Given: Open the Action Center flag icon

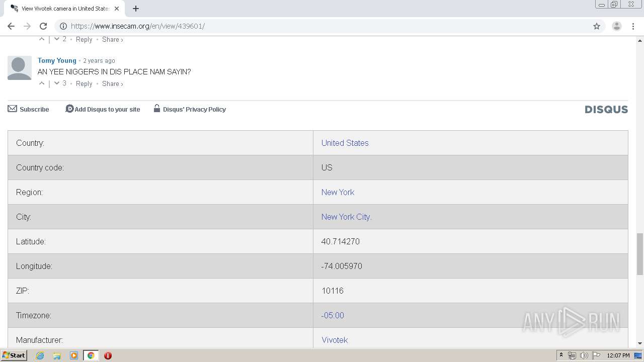Looking at the screenshot, I should tap(596, 355).
